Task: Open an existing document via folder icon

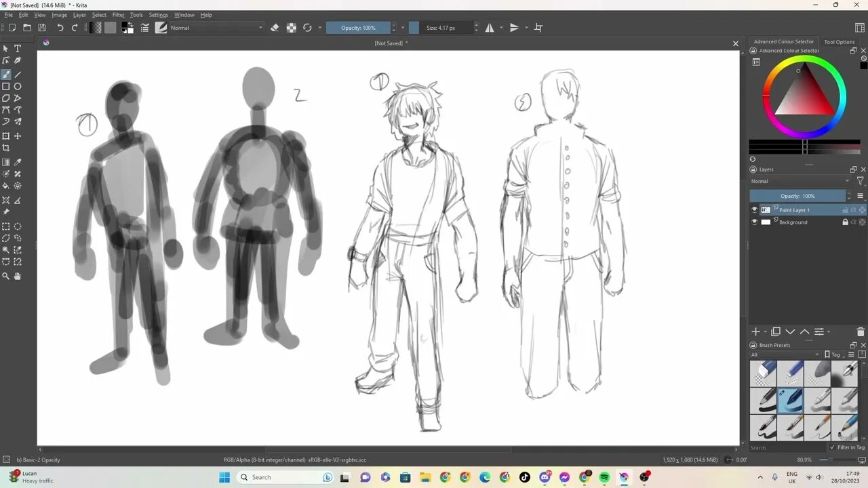Action: pyautogui.click(x=27, y=28)
